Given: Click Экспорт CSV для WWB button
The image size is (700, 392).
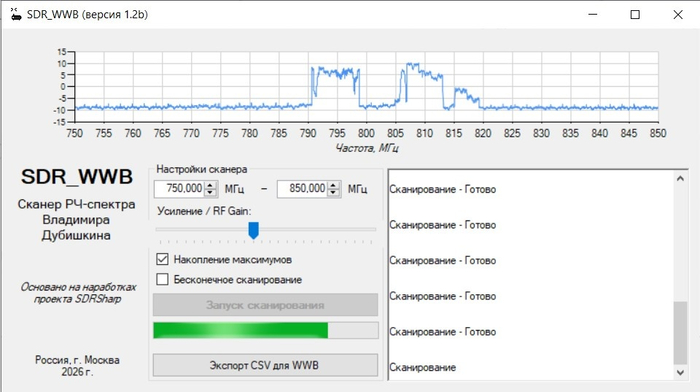Looking at the screenshot, I should tap(266, 365).
